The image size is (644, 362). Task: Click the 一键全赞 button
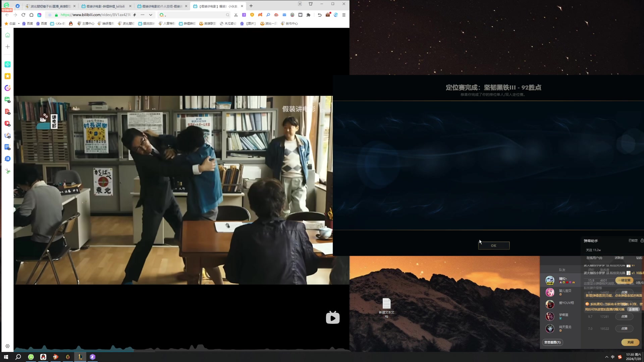click(x=624, y=280)
